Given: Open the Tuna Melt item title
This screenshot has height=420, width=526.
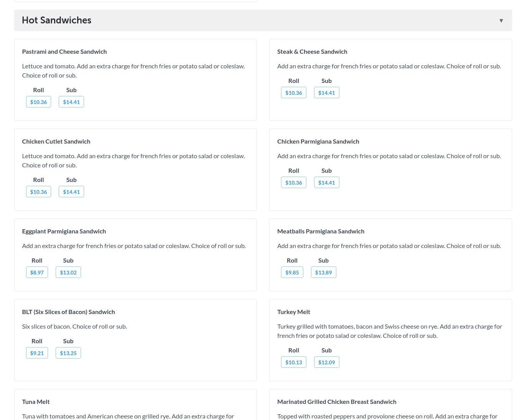Looking at the screenshot, I should click(x=36, y=402).
